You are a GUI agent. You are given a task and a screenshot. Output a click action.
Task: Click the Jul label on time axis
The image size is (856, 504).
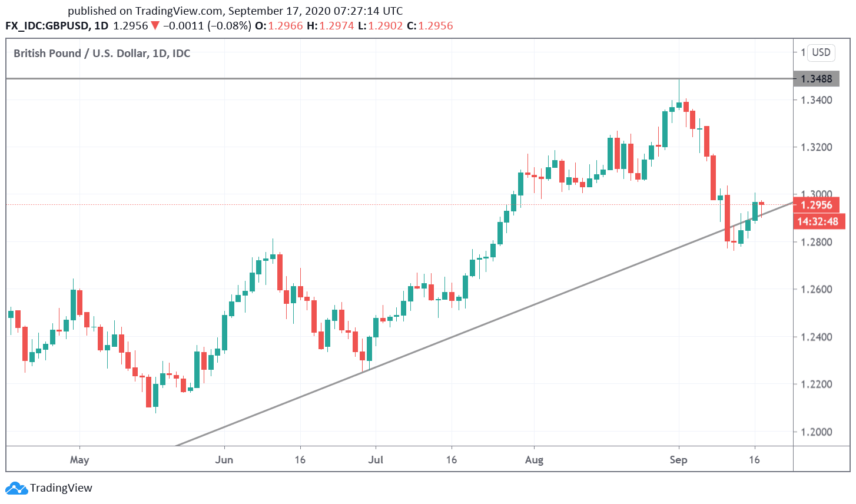[376, 460]
